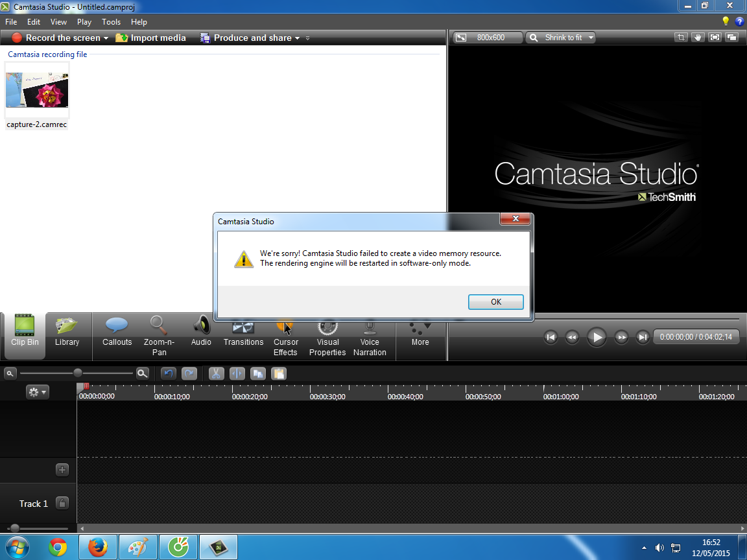Open the Play menu
The height and width of the screenshot is (560, 747).
(x=84, y=22)
